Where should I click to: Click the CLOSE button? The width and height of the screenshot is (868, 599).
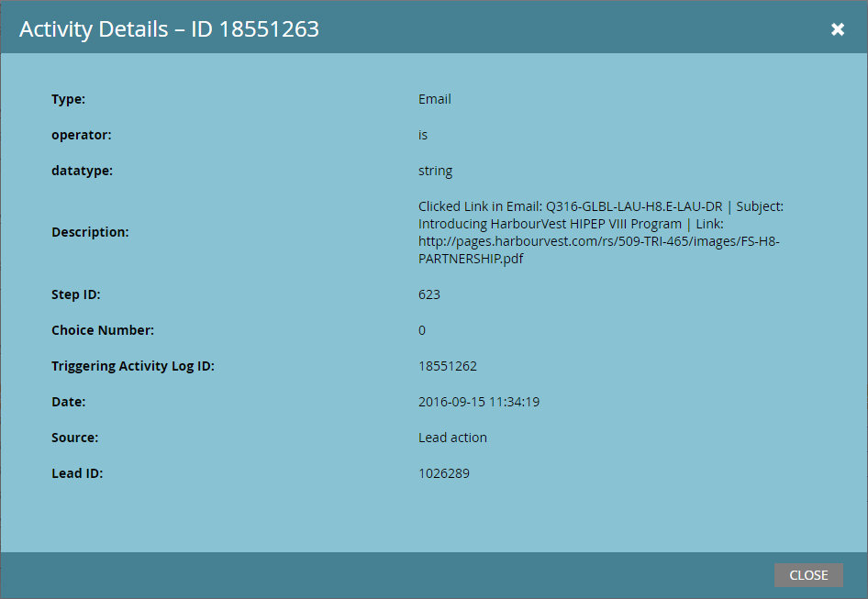[808, 575]
